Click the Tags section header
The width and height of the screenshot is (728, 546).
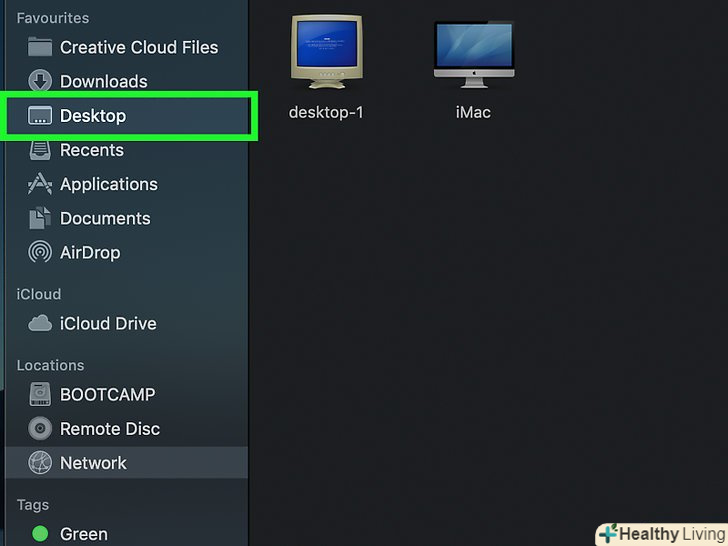point(33,505)
